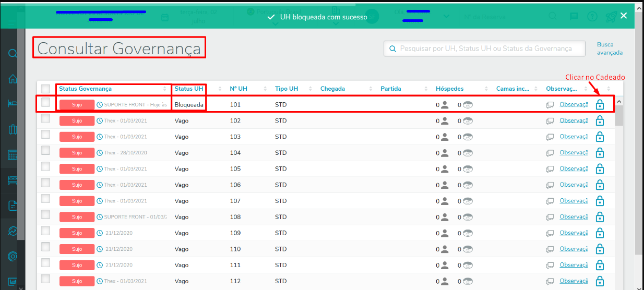Image resolution: width=644 pixels, height=290 pixels.
Task: Open the calendar grid icon in sidebar
Action: pos(13,155)
